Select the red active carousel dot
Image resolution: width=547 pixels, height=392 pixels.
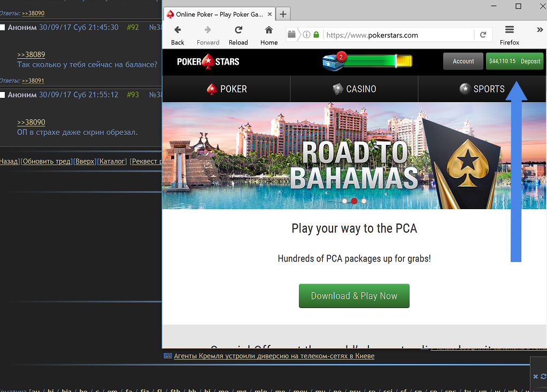354,201
